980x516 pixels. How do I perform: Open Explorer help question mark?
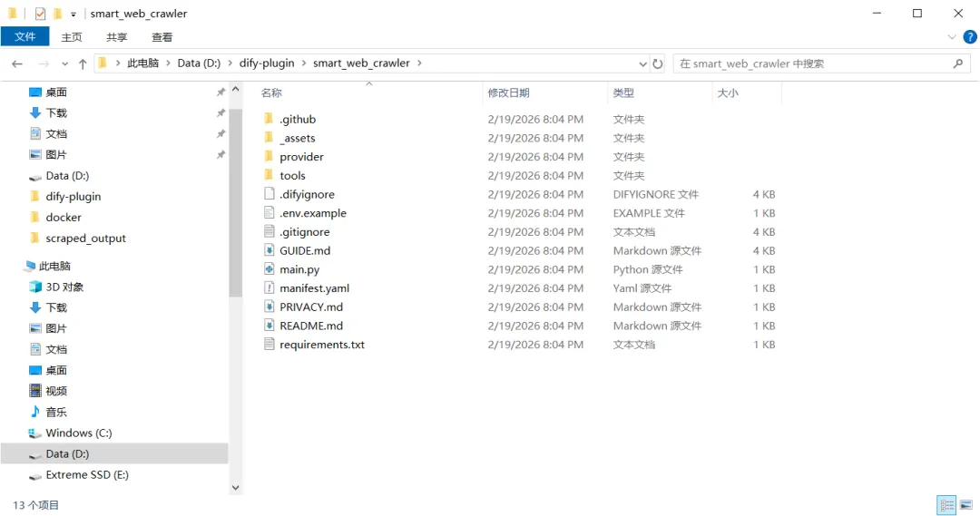[969, 37]
